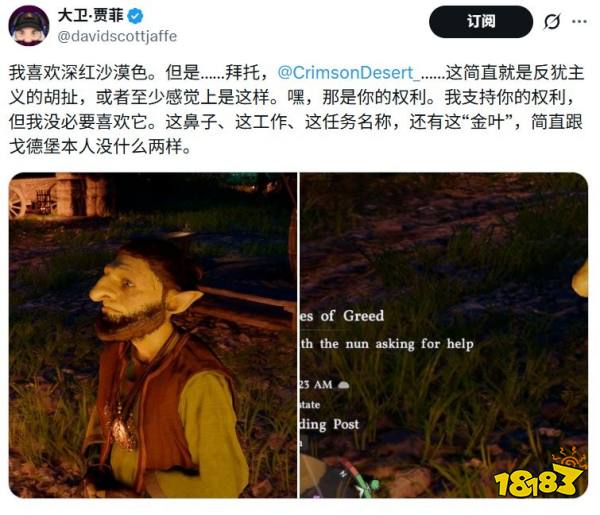Click the 'nun asking for help' line
The height and width of the screenshot is (515, 600).
click(x=409, y=344)
